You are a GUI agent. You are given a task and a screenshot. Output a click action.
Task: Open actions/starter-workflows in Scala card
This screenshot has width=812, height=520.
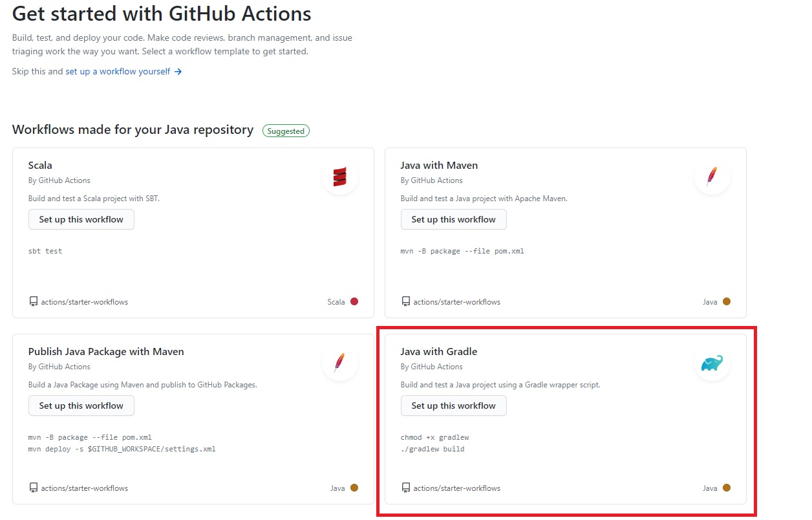85,302
